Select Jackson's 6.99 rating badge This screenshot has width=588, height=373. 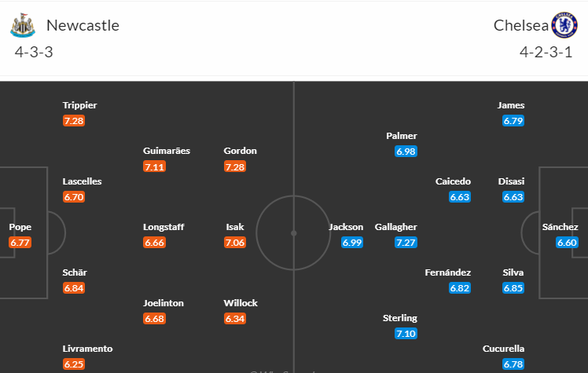[x=352, y=243]
